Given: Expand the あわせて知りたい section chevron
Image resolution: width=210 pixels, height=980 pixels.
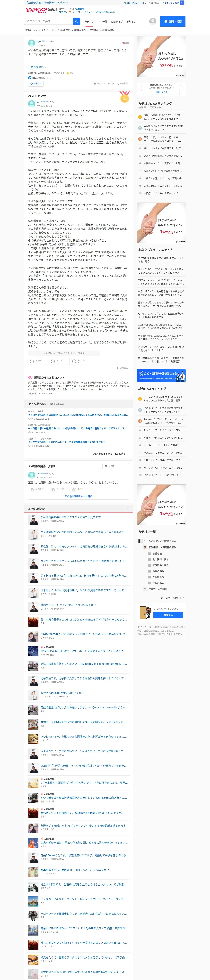Looking at the screenshot, I should tap(127, 508).
